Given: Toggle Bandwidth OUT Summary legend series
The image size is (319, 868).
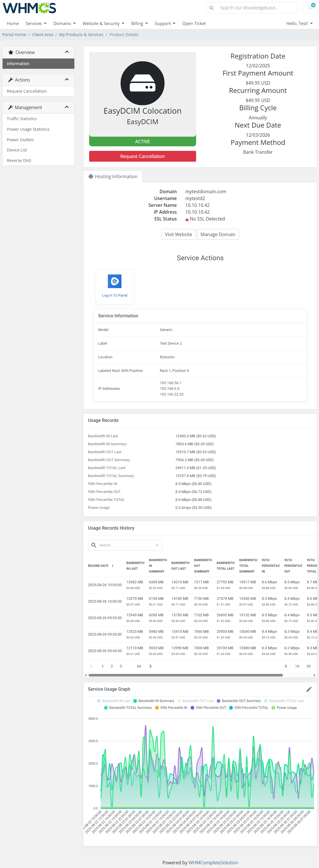Looking at the screenshot, I should click(239, 701).
